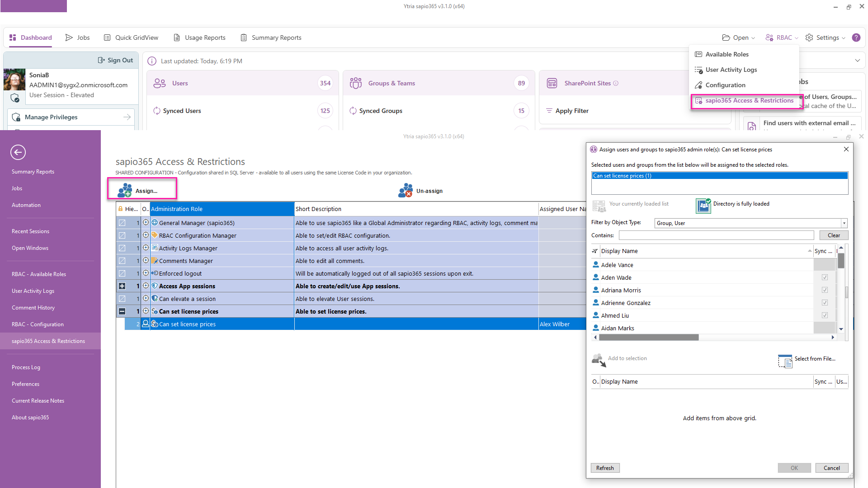Click the Un-assign users icon
868x488 pixels.
click(x=406, y=190)
